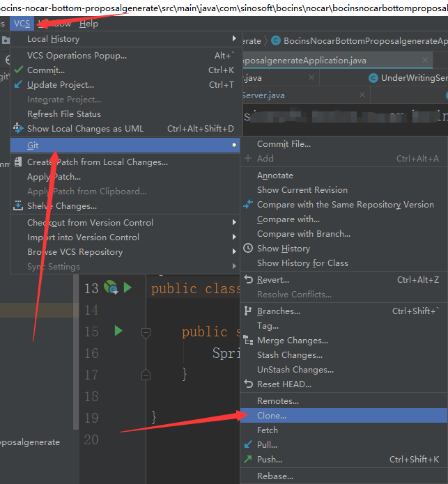Click the UnderWritingSer tab class icon
The image size is (448, 484).
(373, 78)
